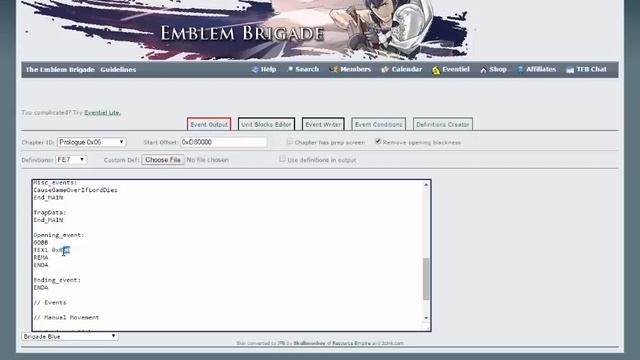
Task: Open the Affiliates navbar link
Action: [541, 69]
